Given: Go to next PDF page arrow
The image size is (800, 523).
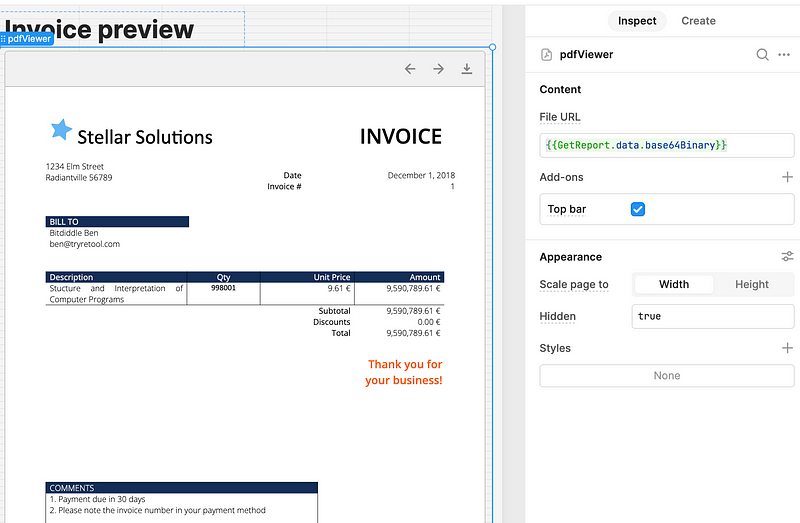Looking at the screenshot, I should coord(438,69).
